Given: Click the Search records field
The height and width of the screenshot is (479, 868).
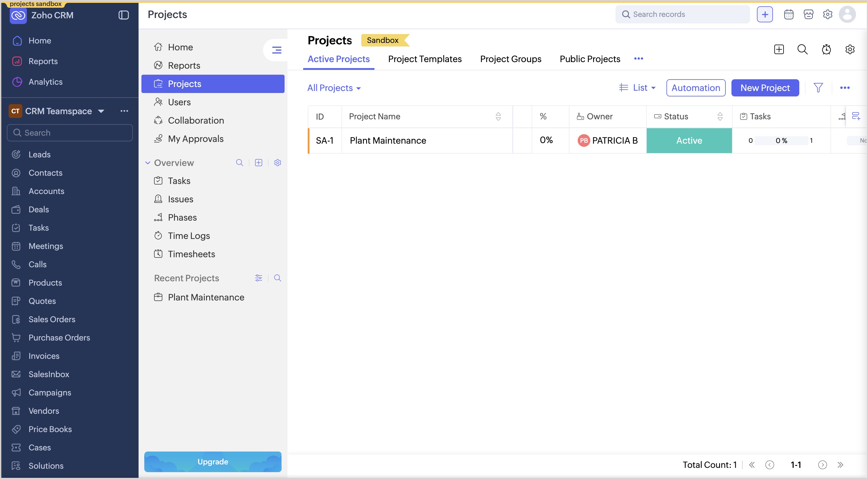Looking at the screenshot, I should pos(682,15).
